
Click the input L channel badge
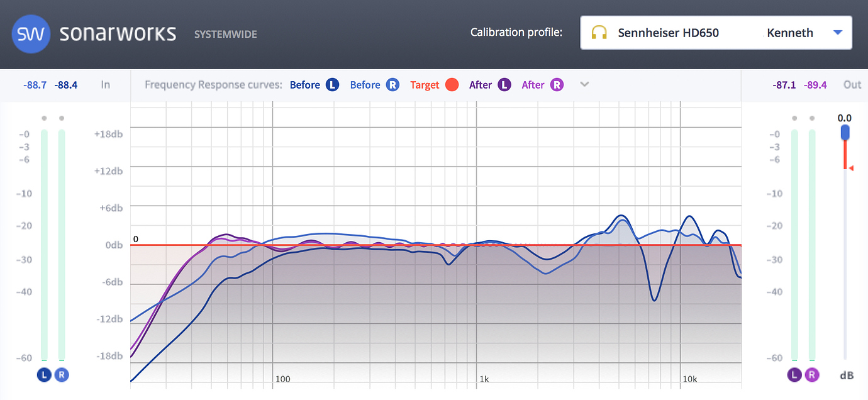click(x=43, y=375)
